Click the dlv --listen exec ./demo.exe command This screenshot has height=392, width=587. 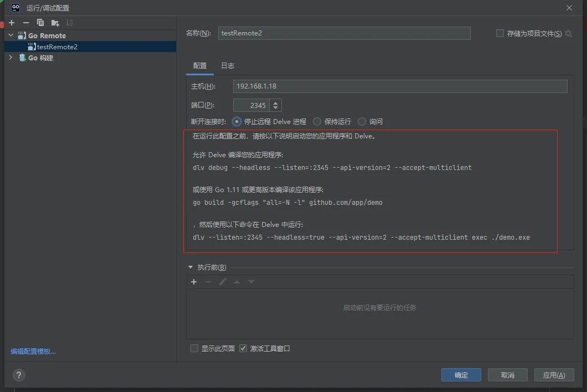pyautogui.click(x=361, y=238)
